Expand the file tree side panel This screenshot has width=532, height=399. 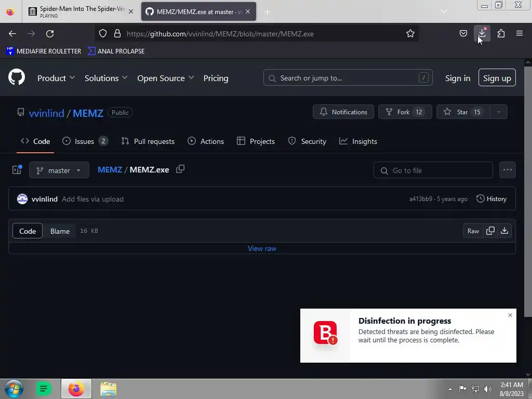[x=17, y=170]
